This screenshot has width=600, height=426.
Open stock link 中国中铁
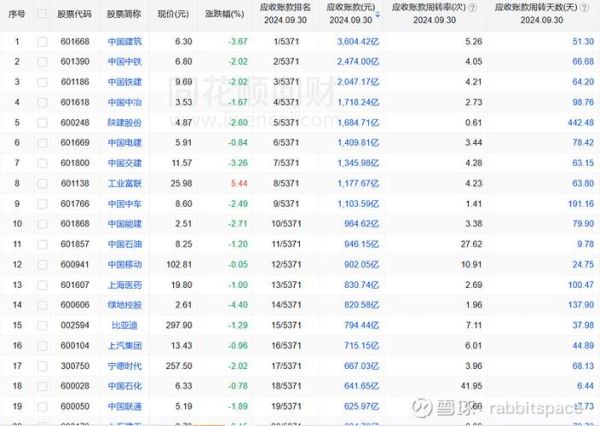[x=125, y=62]
